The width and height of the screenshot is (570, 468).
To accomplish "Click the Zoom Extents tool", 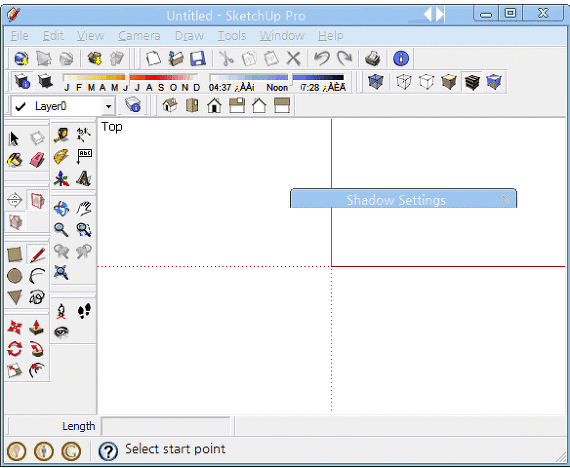I will [61, 272].
